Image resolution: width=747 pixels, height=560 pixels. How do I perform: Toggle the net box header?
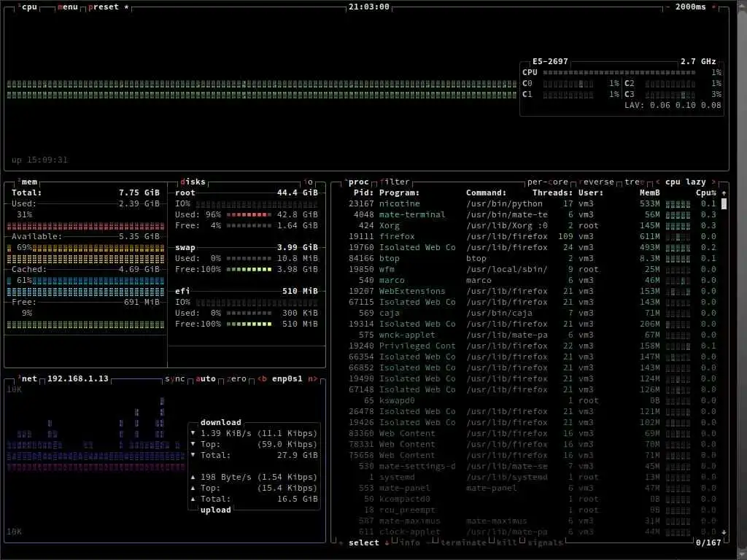point(27,379)
